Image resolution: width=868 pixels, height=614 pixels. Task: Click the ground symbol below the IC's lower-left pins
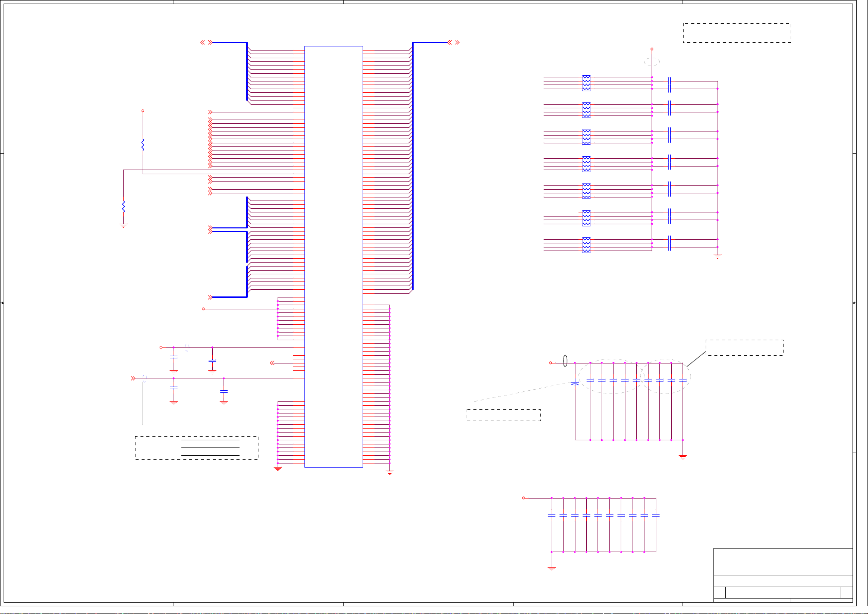(278, 469)
